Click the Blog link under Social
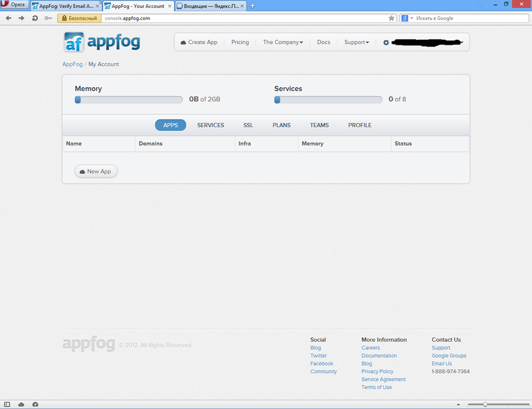 pyautogui.click(x=315, y=348)
